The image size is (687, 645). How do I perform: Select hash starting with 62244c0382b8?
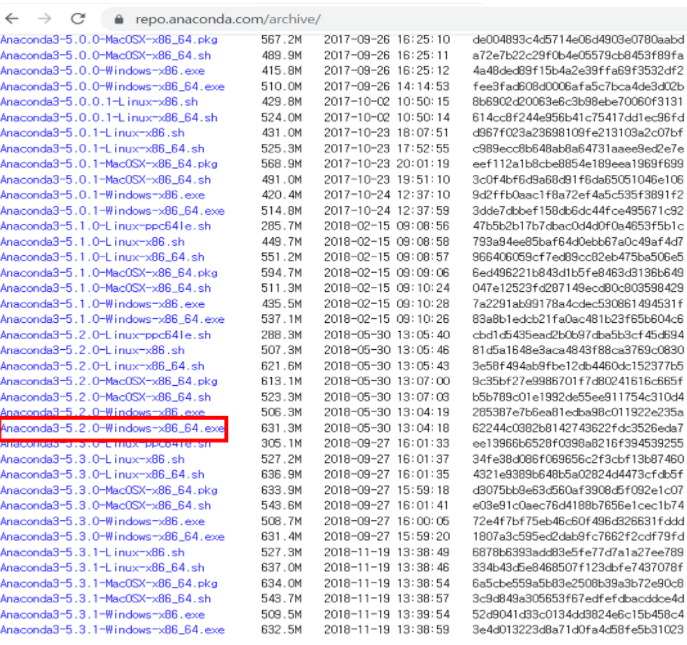(578, 428)
